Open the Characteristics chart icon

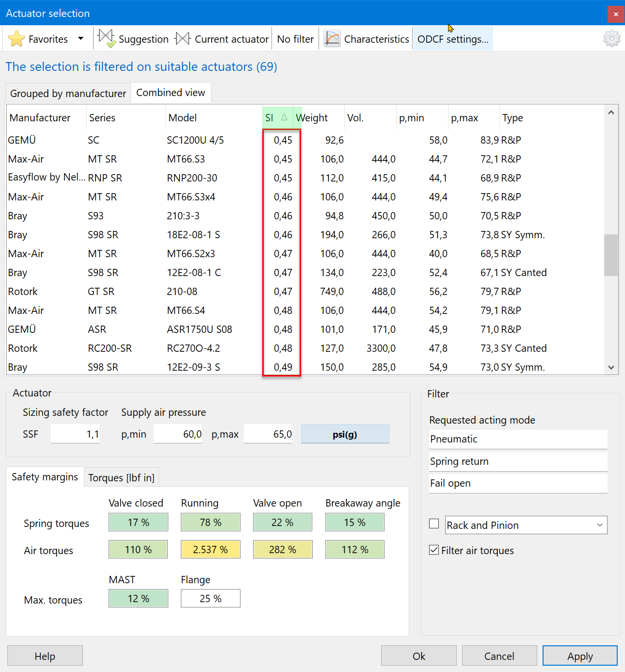[x=332, y=39]
